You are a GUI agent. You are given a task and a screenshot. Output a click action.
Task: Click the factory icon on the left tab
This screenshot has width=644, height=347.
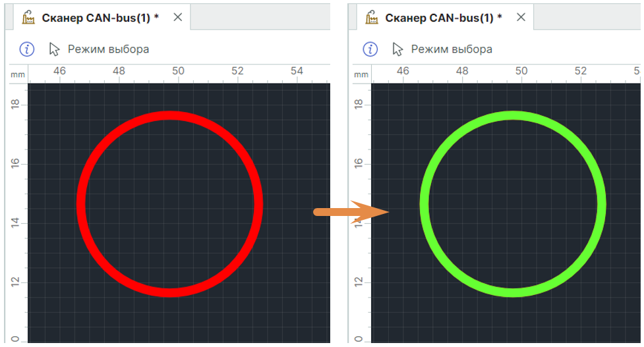coord(28,18)
